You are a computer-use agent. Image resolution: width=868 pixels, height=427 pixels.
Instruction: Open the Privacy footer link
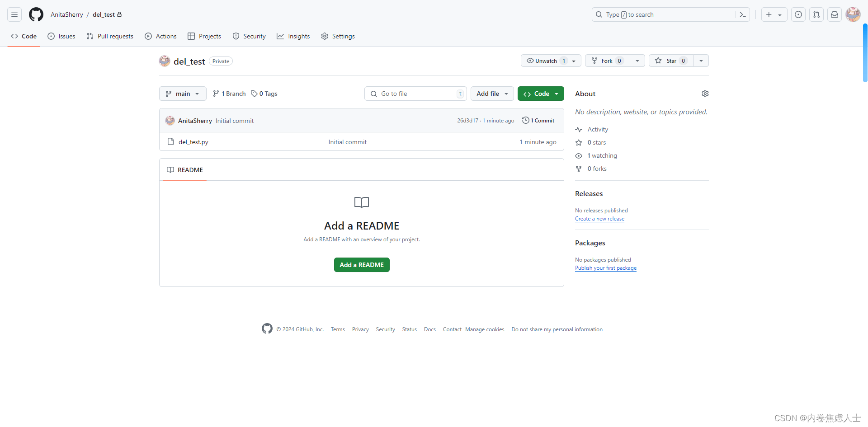point(360,329)
